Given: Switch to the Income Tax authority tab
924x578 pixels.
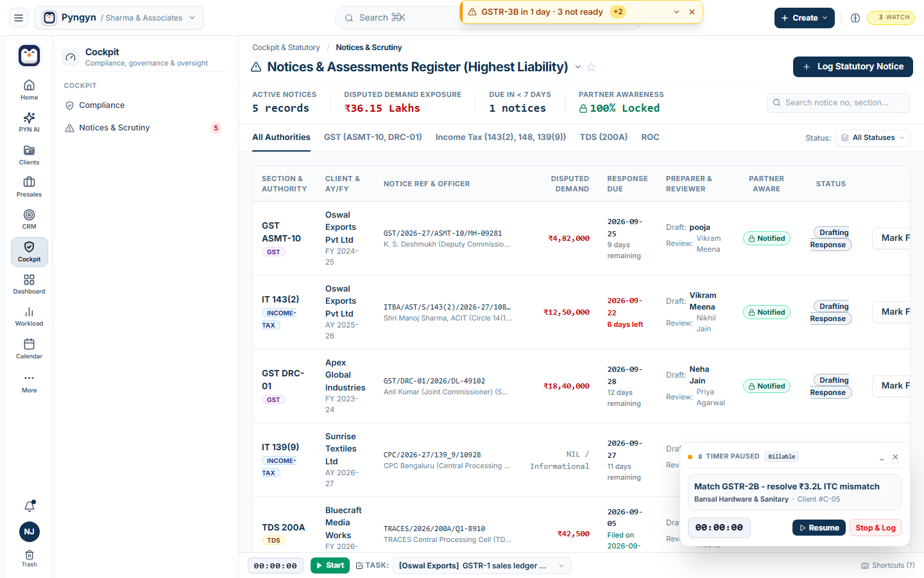Looking at the screenshot, I should click(x=501, y=137).
